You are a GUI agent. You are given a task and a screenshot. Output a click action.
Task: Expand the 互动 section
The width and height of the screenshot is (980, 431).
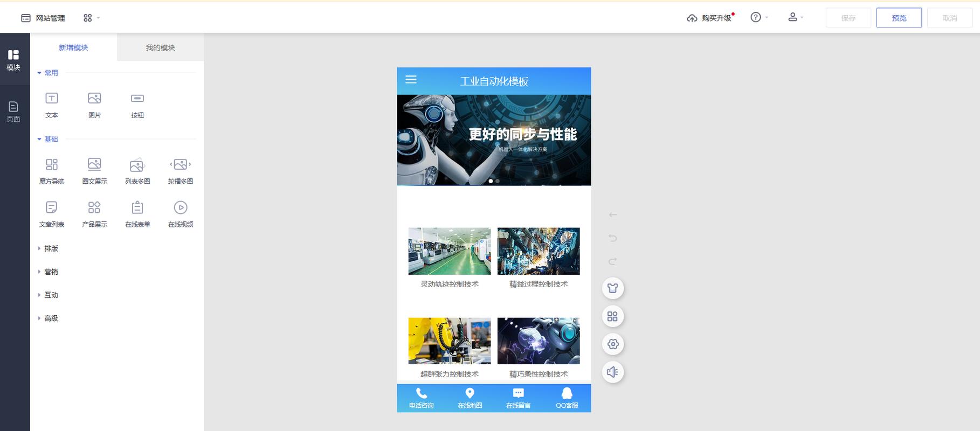47,295
